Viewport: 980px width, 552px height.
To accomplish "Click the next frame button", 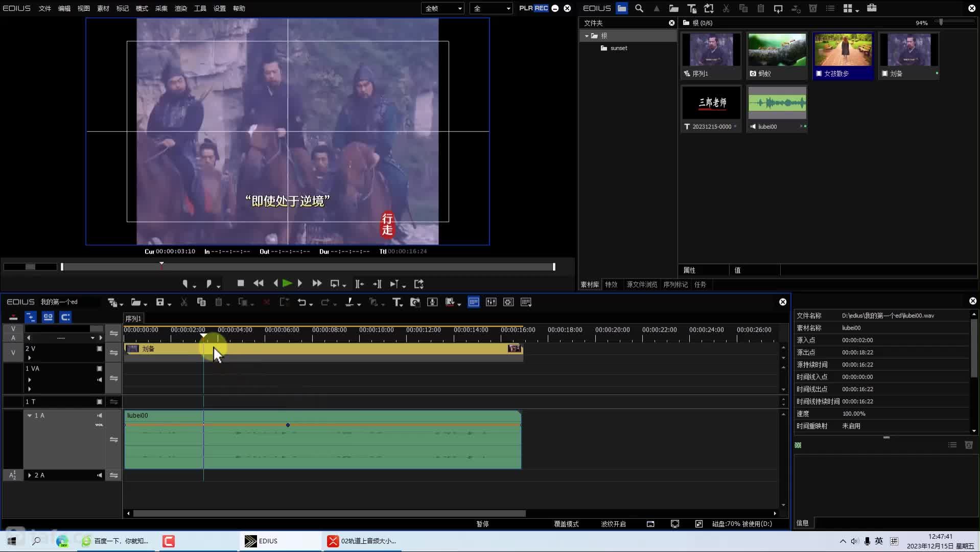I will click(x=300, y=283).
